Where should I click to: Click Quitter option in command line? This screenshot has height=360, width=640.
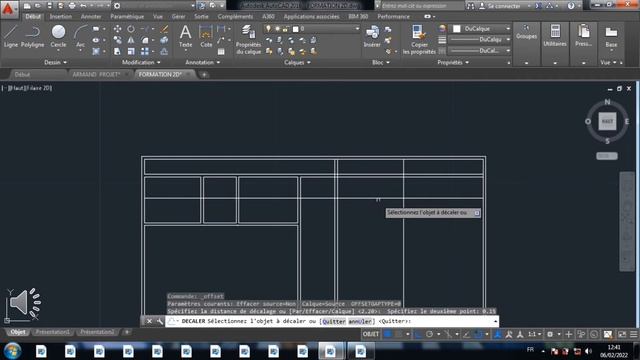334,321
